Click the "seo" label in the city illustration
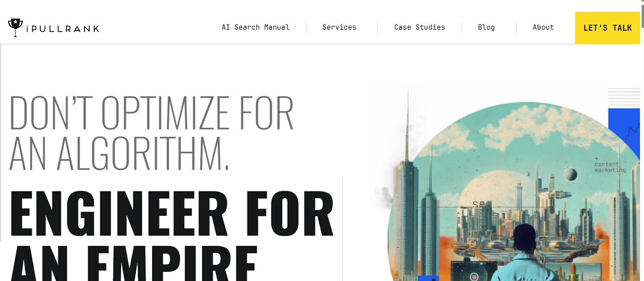Image resolution: width=644 pixels, height=281 pixels. coord(482,204)
